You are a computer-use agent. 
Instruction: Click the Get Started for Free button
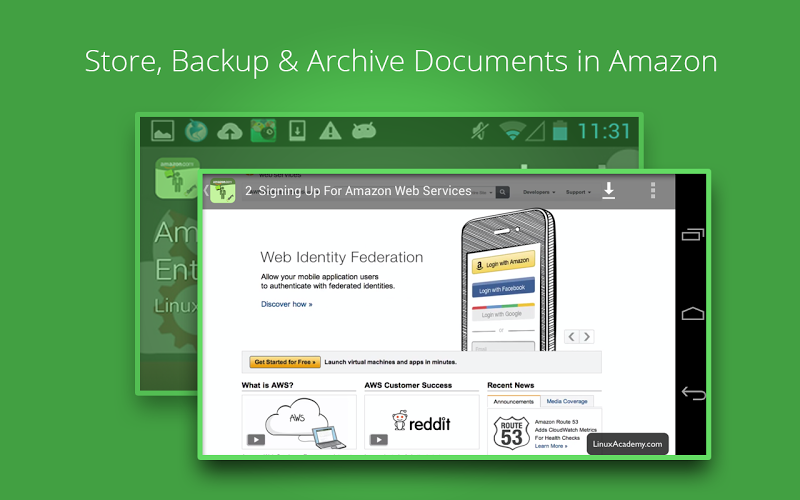pyautogui.click(x=285, y=362)
